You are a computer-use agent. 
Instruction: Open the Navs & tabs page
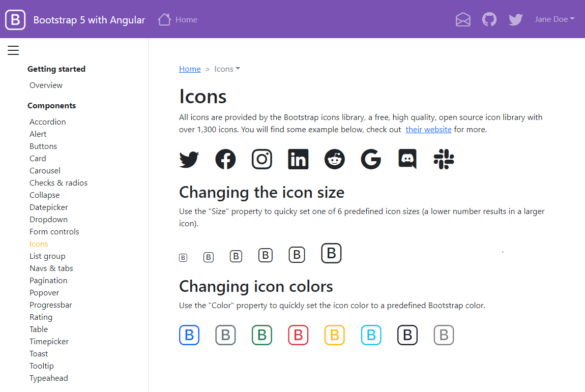click(51, 268)
